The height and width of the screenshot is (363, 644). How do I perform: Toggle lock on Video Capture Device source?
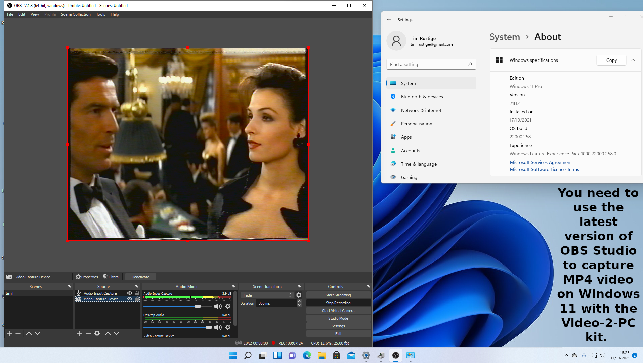pos(137,299)
